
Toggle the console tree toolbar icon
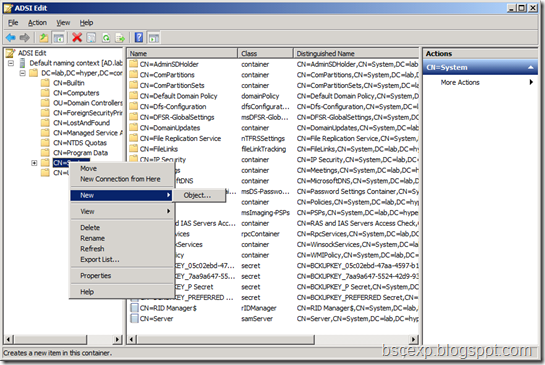58,38
